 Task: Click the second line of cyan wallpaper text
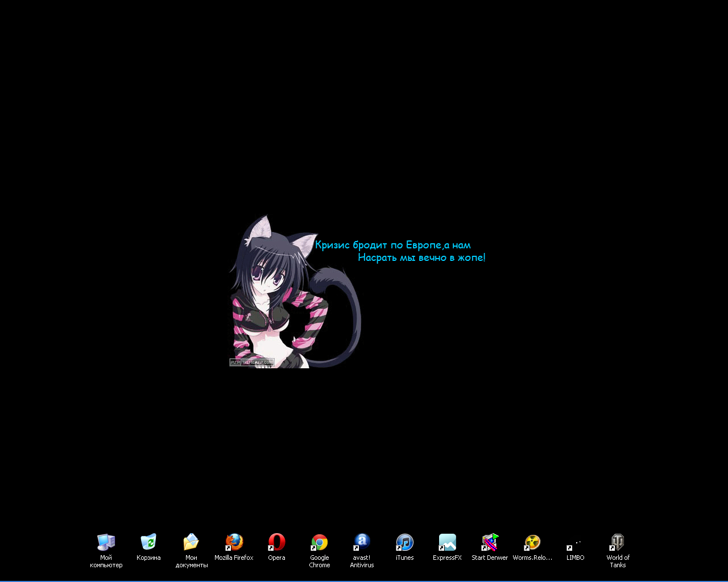[421, 257]
